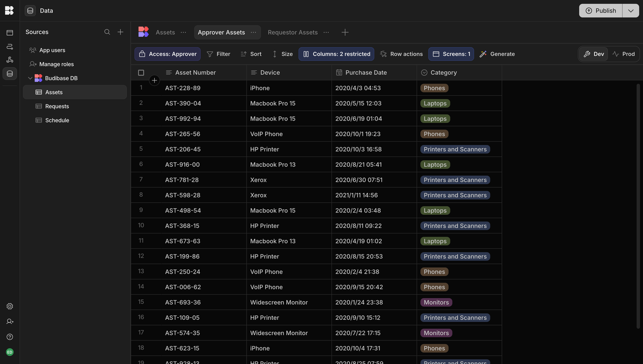Screen dimensions: 643x364
Task: Select the Data section icon in left rail
Action: coord(9,73)
